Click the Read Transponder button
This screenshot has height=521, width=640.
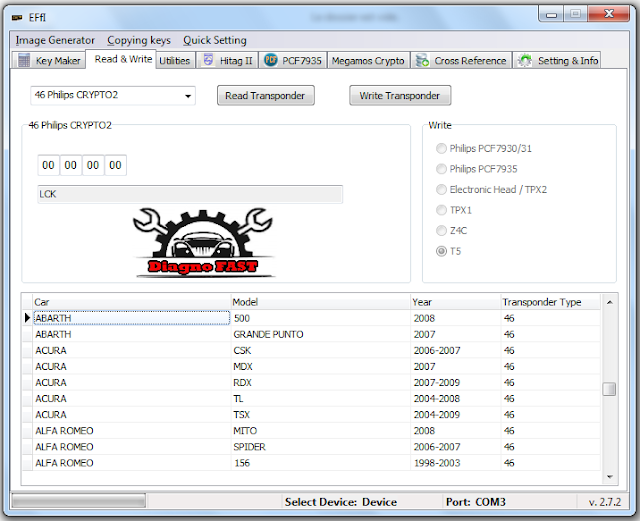click(x=266, y=96)
